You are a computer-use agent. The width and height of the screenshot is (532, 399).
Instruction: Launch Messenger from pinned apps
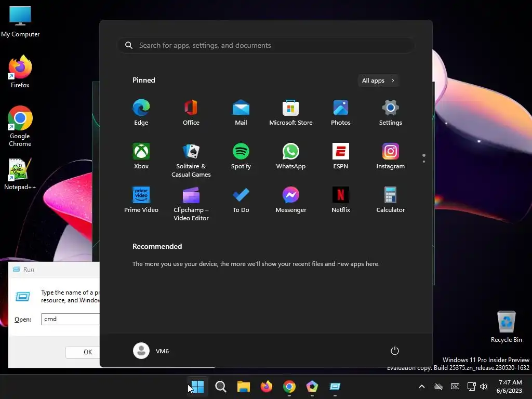291,200
